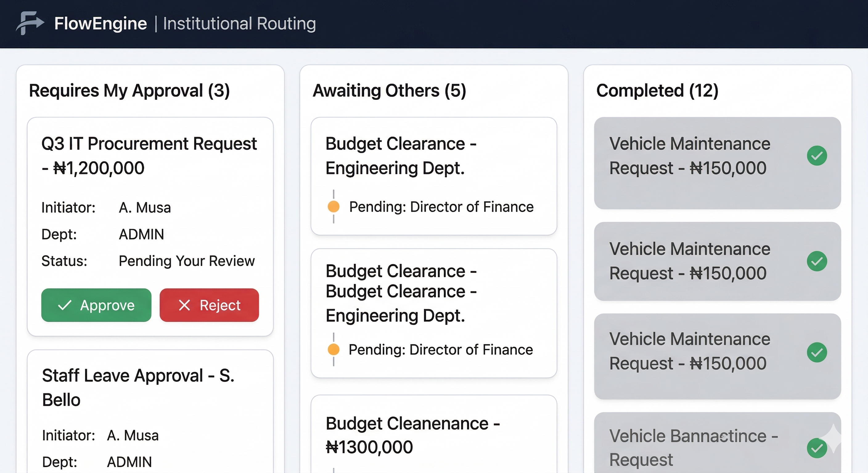Select the Awaiting Others (5) heading
The image size is (868, 473).
click(x=390, y=90)
